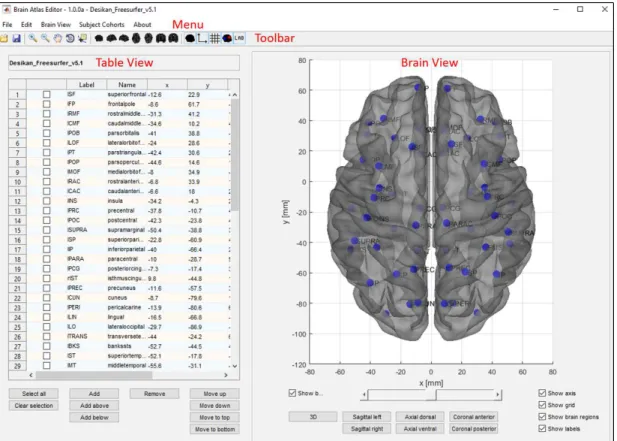Click the 3D brain view toolbar icon
Viewport: 617px width, 441px height.
[99, 39]
